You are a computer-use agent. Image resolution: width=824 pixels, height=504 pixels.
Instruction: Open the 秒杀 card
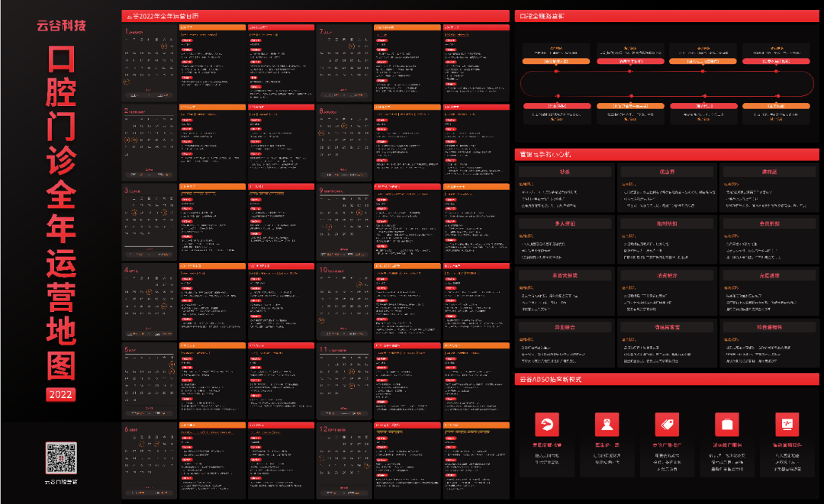tap(565, 188)
